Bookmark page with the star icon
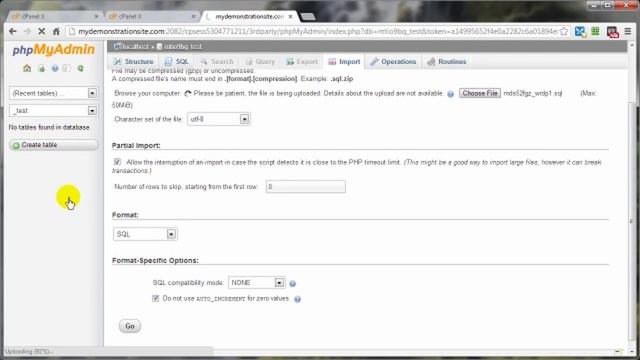This screenshot has width=640, height=360. 564,31
